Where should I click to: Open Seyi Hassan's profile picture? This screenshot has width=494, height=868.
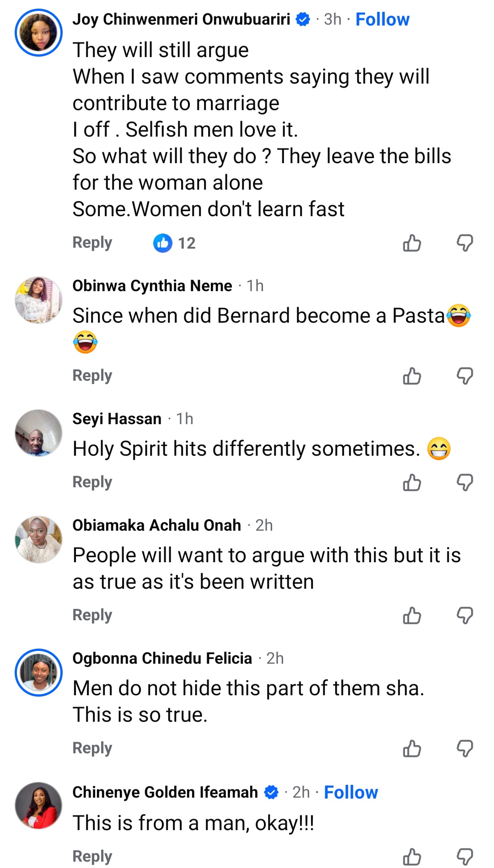click(x=38, y=433)
